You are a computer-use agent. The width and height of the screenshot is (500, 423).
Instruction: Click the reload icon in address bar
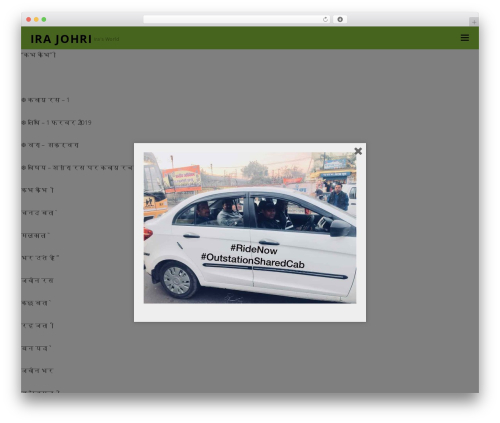click(325, 19)
